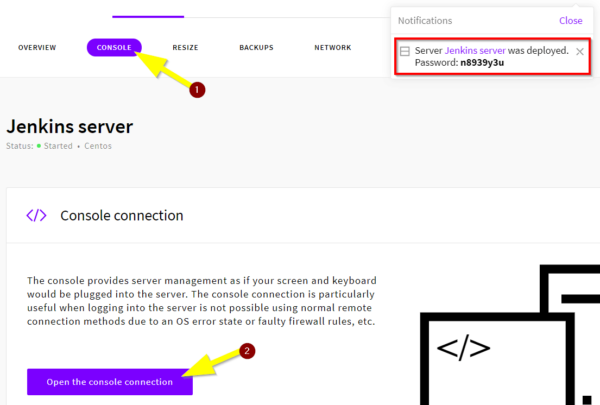600x405 pixels.
Task: Click the Notifications header label
Action: 425,20
